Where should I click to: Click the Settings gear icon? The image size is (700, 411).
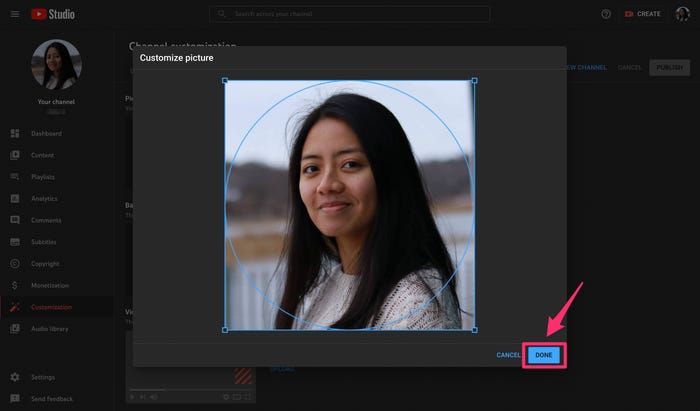pyautogui.click(x=15, y=377)
